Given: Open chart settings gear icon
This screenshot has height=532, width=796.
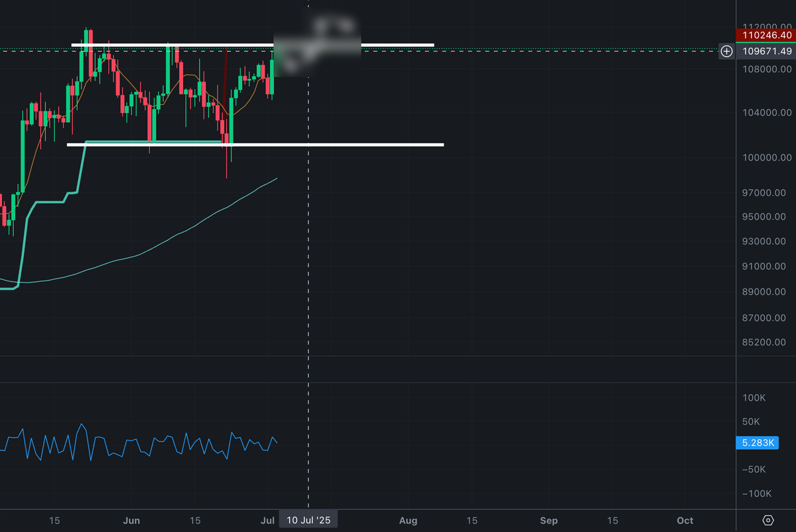Looking at the screenshot, I should [768, 520].
